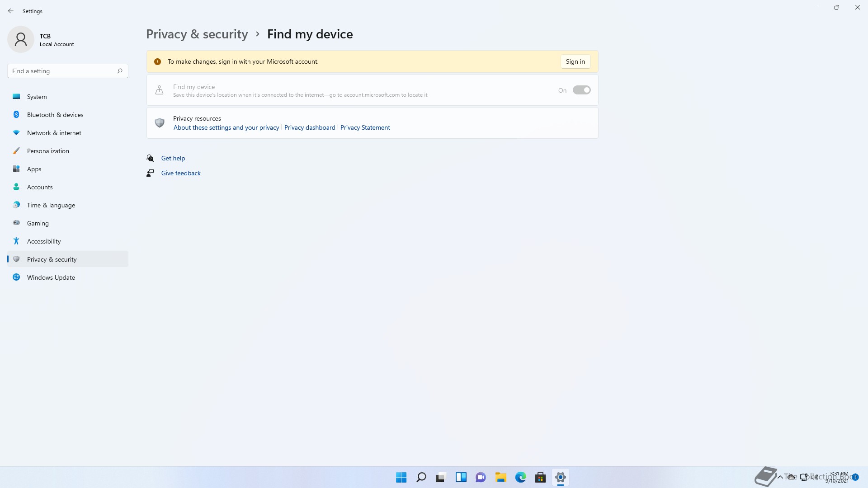
Task: Click the Personalization brush icon
Action: point(16,150)
